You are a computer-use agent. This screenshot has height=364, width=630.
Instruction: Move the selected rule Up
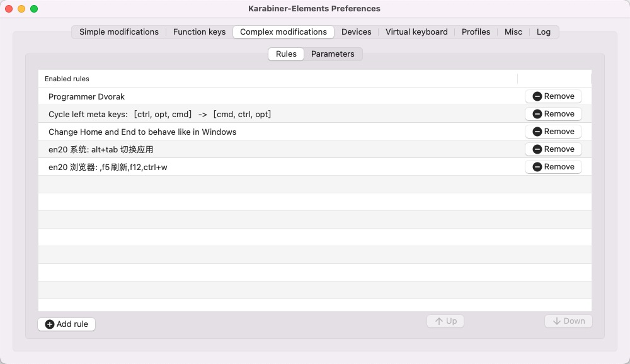[x=445, y=321]
